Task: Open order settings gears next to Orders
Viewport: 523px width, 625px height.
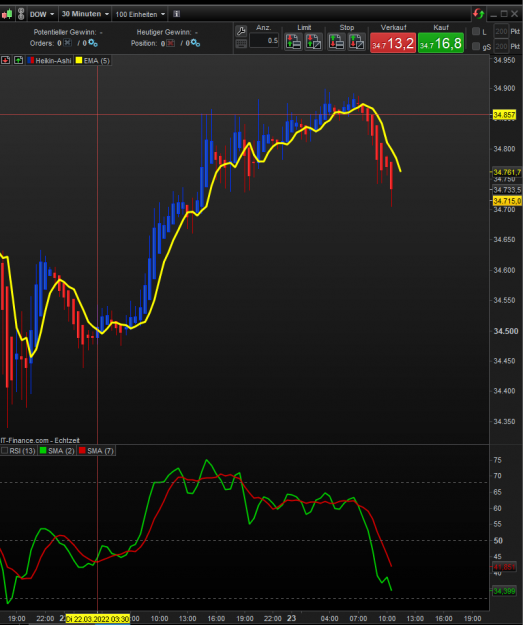Action: coord(93,43)
